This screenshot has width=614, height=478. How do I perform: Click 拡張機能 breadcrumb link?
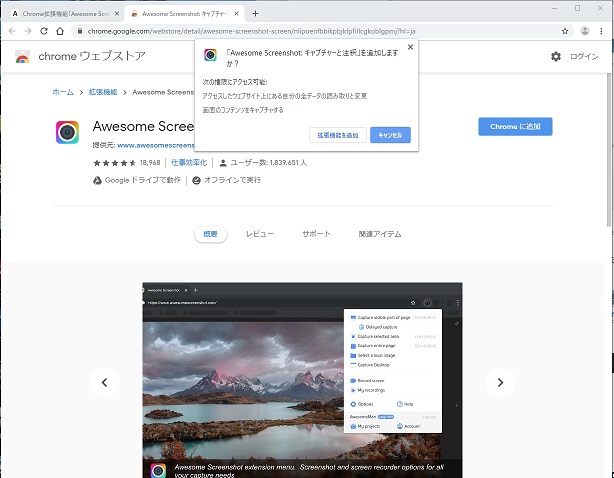coord(103,92)
